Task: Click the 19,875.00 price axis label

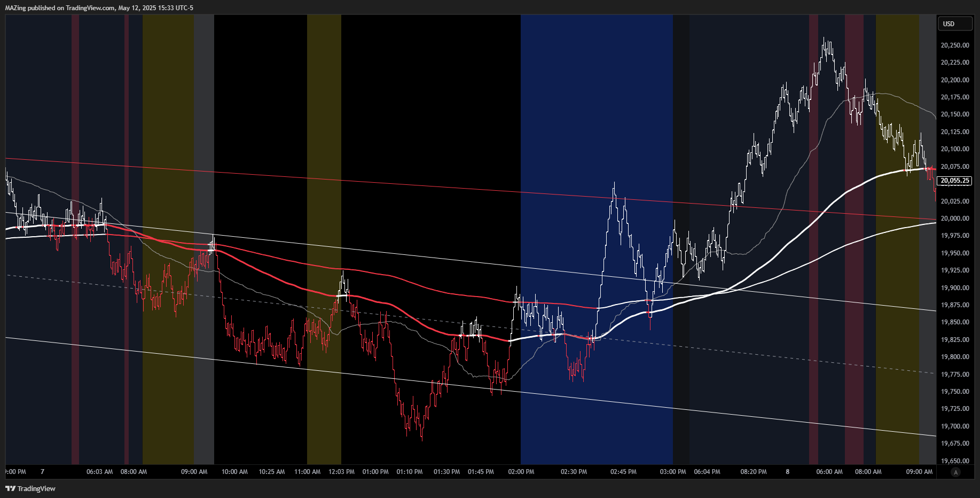Action: (955, 305)
